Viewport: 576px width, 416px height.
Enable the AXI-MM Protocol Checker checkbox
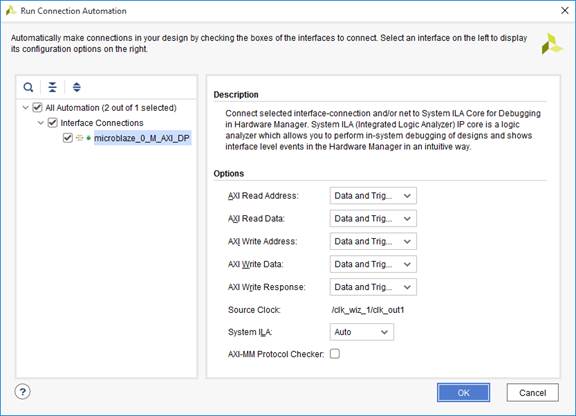tap(335, 354)
